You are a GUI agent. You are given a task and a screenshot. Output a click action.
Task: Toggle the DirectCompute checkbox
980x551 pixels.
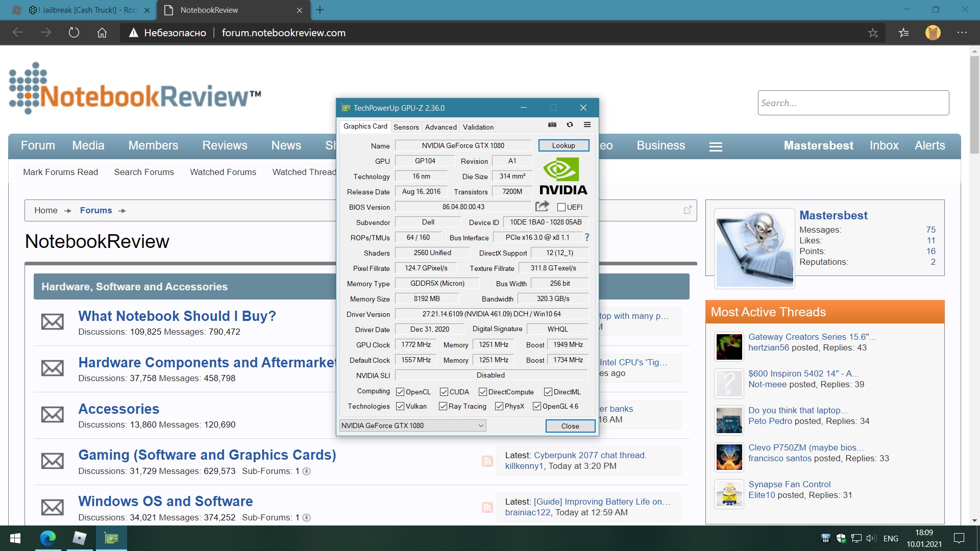(482, 392)
